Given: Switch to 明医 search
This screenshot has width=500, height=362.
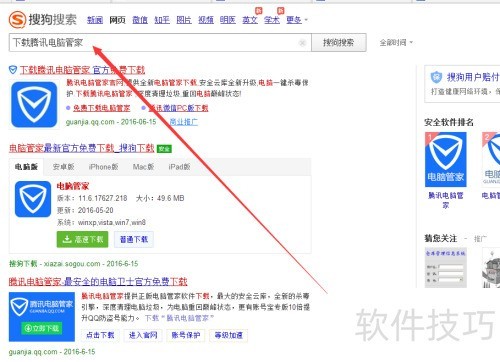Looking at the screenshot, I should tap(228, 20).
